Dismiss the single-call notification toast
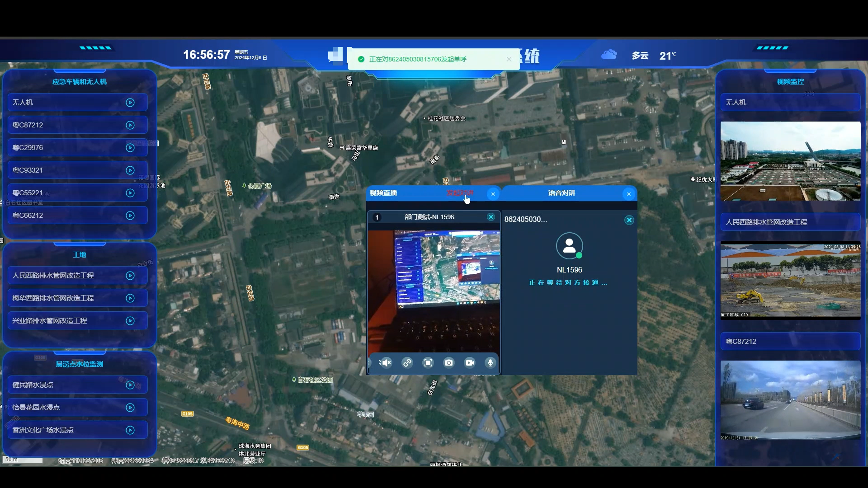This screenshot has height=488, width=868. [x=509, y=59]
